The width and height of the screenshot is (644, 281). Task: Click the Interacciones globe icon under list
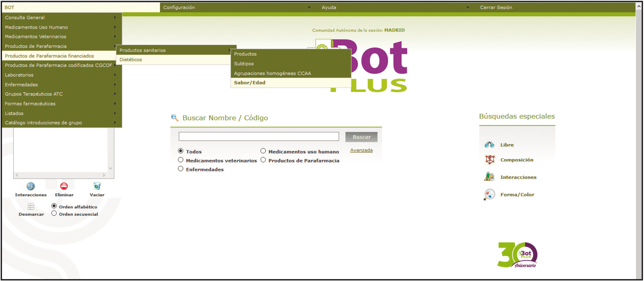[31, 186]
